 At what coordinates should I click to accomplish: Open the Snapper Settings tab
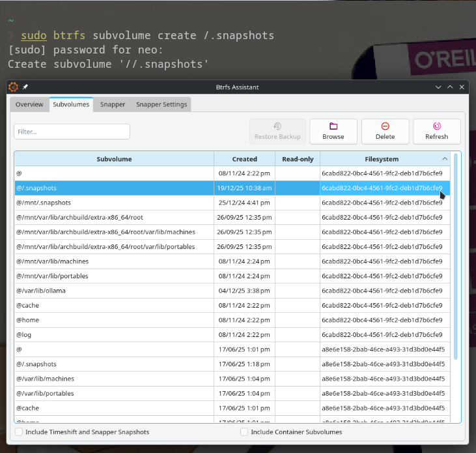(x=161, y=104)
